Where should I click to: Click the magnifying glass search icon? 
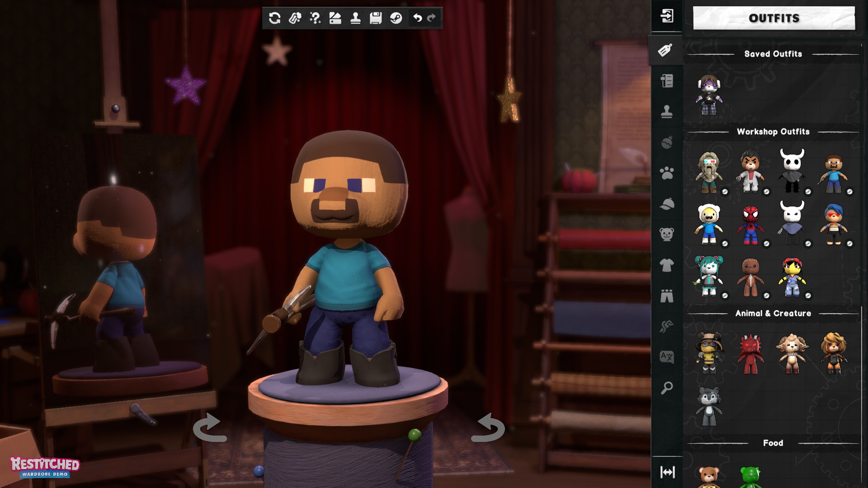pyautogui.click(x=667, y=388)
